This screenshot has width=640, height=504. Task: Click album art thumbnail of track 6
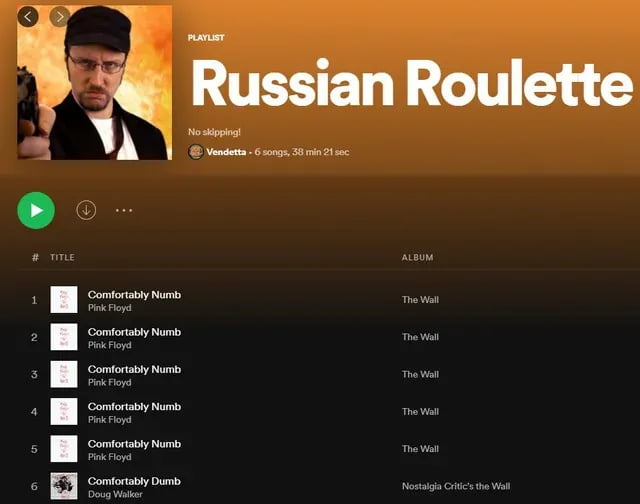[64, 486]
